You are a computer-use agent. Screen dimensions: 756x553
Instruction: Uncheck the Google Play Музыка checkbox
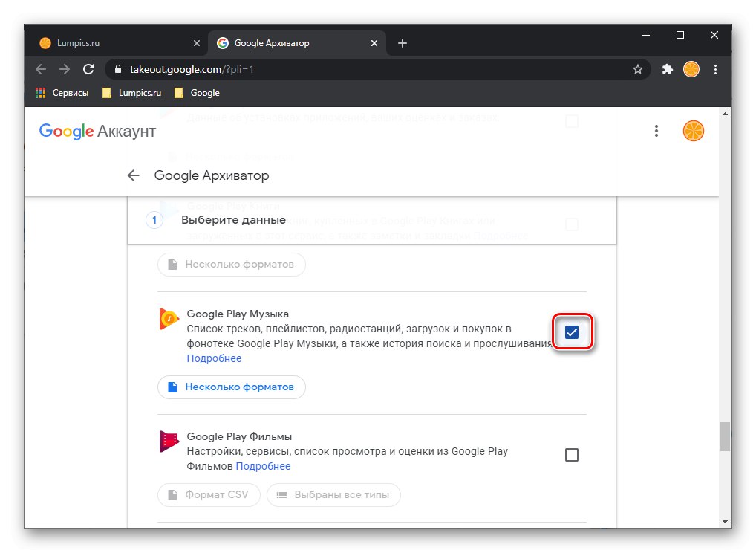point(571,332)
